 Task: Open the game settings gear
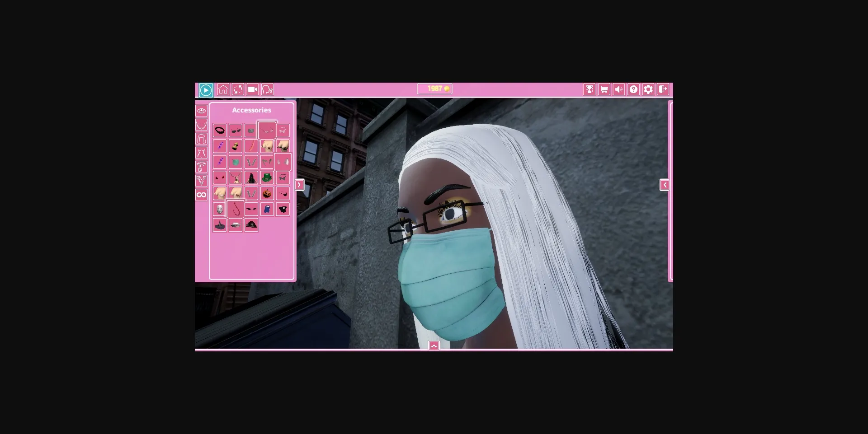pos(648,89)
